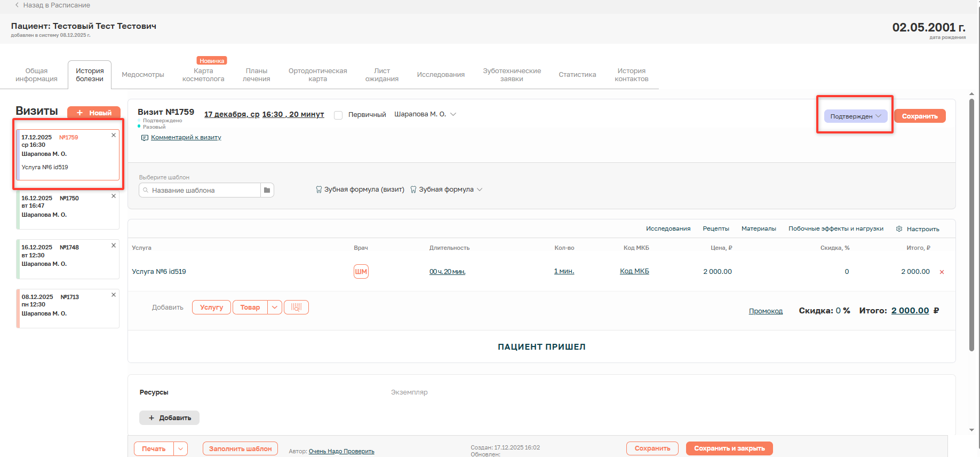Expand the Товар button dropdown arrow
The width and height of the screenshot is (980, 457).
click(x=275, y=307)
